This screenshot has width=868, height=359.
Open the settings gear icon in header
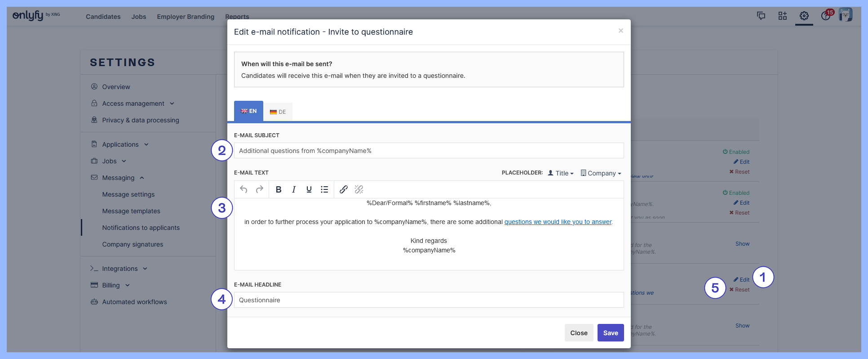[804, 16]
